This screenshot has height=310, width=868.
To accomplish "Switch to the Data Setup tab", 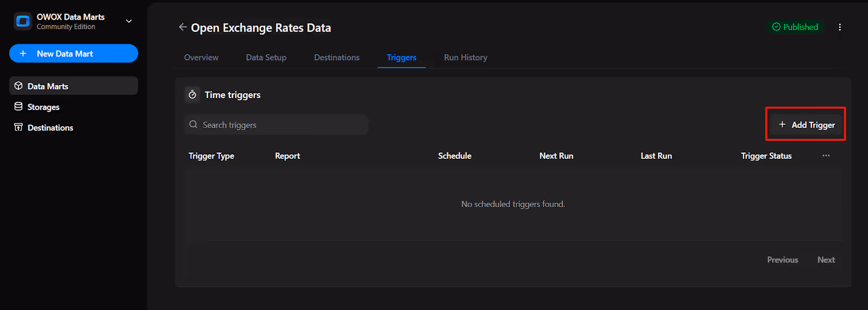I will (266, 57).
